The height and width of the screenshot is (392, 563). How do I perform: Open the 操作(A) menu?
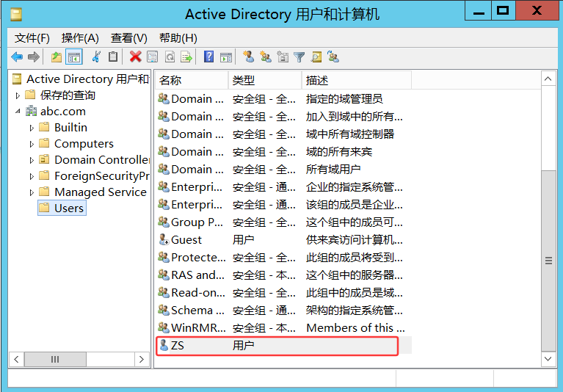tap(80, 38)
